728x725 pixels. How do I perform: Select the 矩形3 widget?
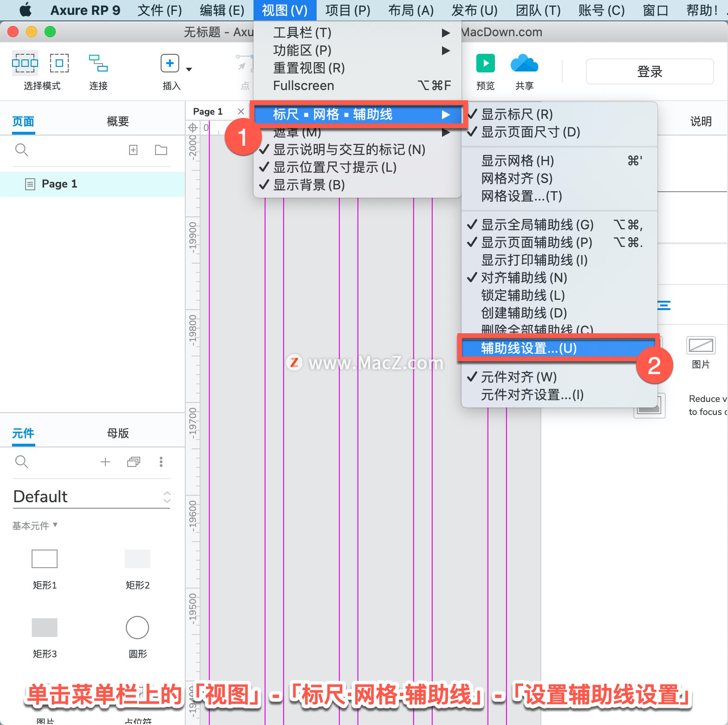click(45, 628)
